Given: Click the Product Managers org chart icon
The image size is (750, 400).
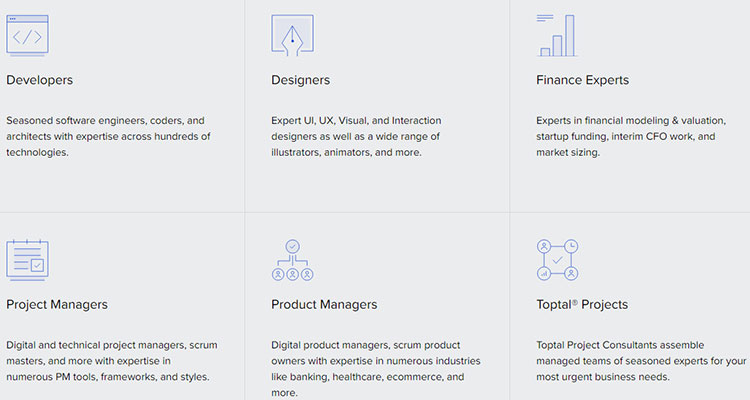Looking at the screenshot, I should (x=292, y=260).
